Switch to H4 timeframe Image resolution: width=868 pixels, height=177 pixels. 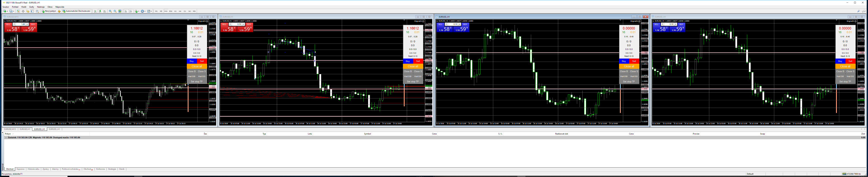180,11
